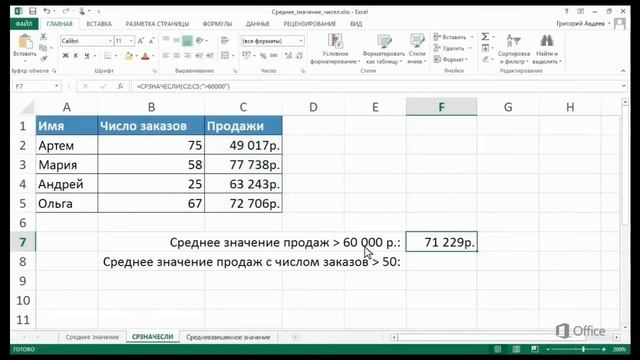Toggle Italic (К) formatting
640x360 pixels.
(76, 56)
